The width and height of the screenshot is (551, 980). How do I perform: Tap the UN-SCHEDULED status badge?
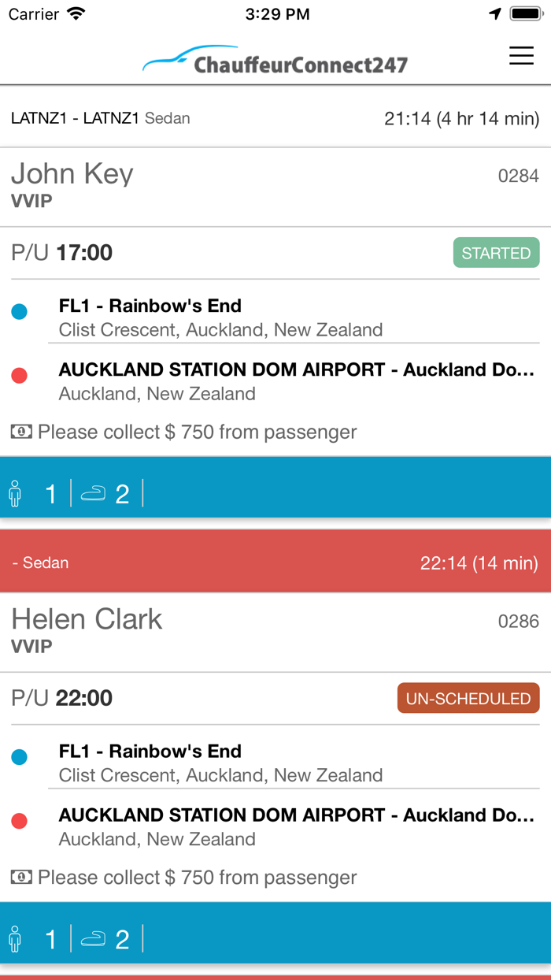click(468, 698)
